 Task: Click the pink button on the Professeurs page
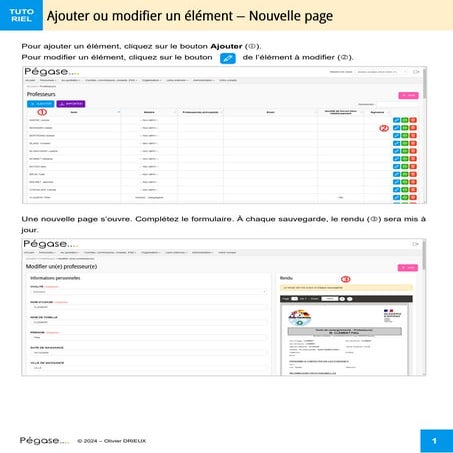pos(408,95)
